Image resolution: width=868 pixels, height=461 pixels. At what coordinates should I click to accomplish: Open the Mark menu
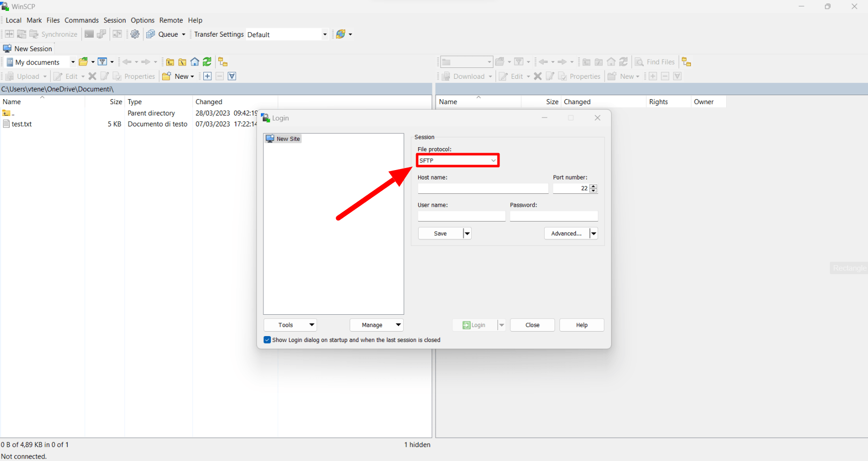pyautogui.click(x=34, y=20)
